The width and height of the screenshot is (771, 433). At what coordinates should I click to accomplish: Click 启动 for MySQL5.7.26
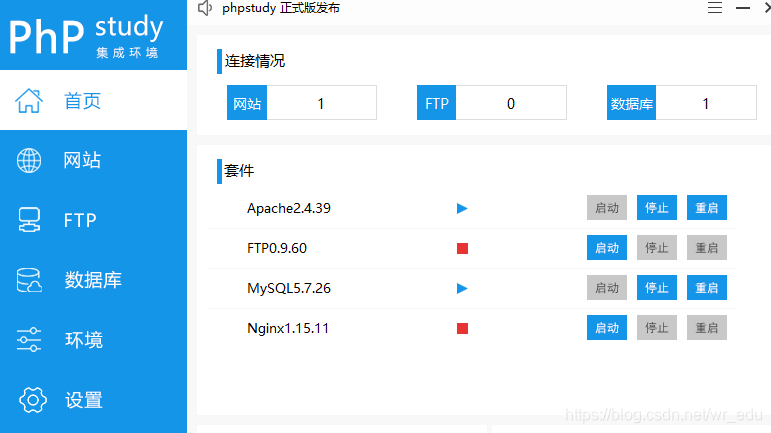607,288
